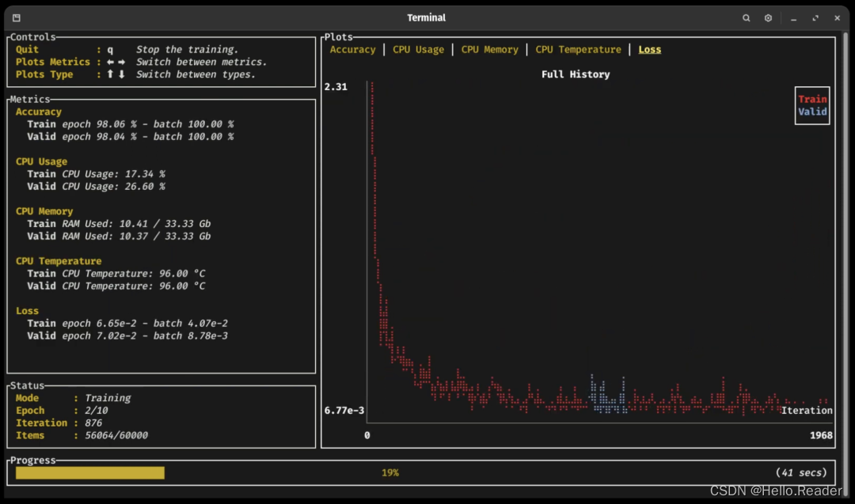Click the Plots Type control label
The height and width of the screenshot is (504, 855).
pos(44,74)
